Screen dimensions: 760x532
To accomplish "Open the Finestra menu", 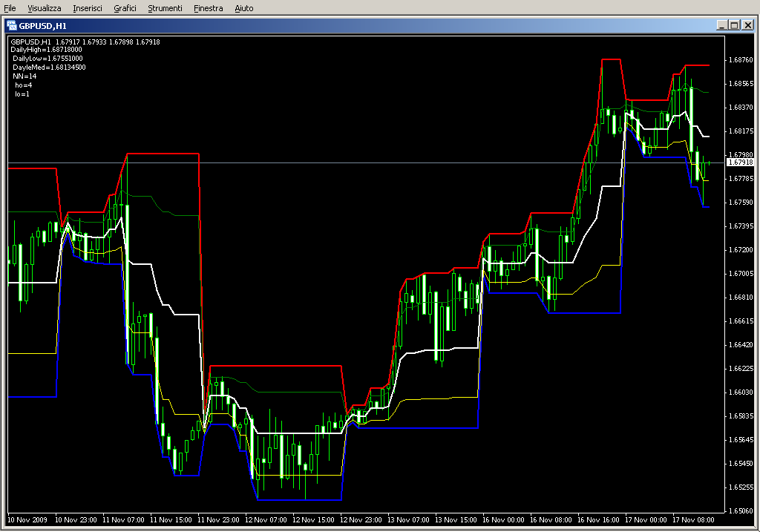I will point(209,8).
